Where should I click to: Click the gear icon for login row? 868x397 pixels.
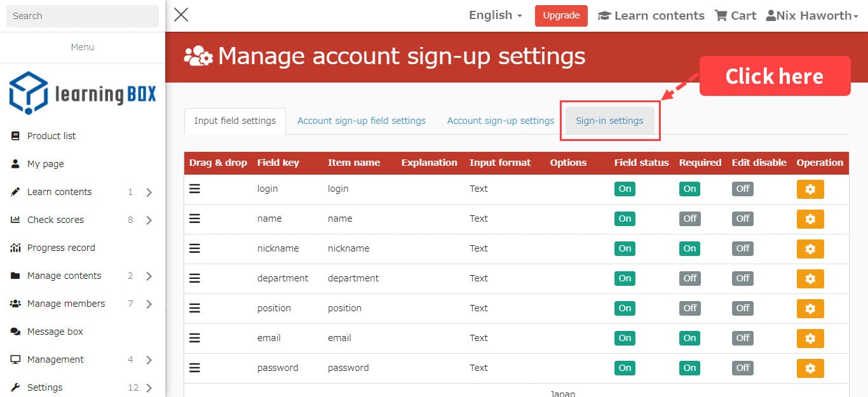click(x=810, y=189)
